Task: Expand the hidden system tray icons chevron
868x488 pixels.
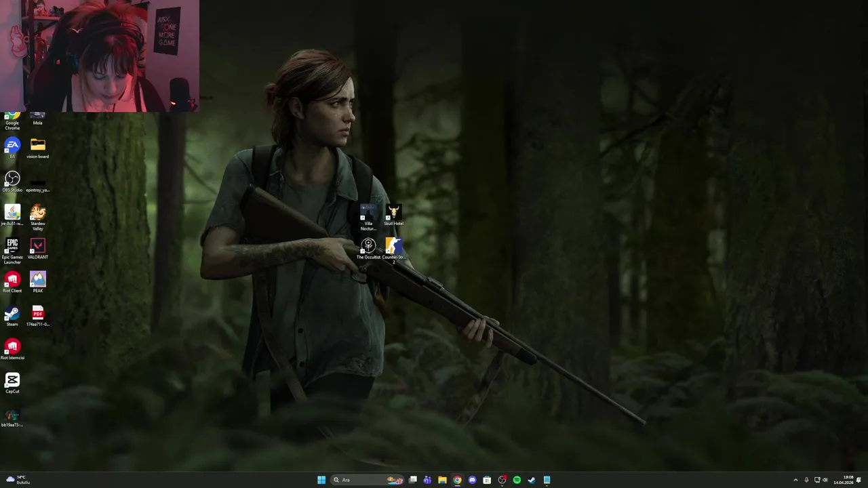Action: 795,480
